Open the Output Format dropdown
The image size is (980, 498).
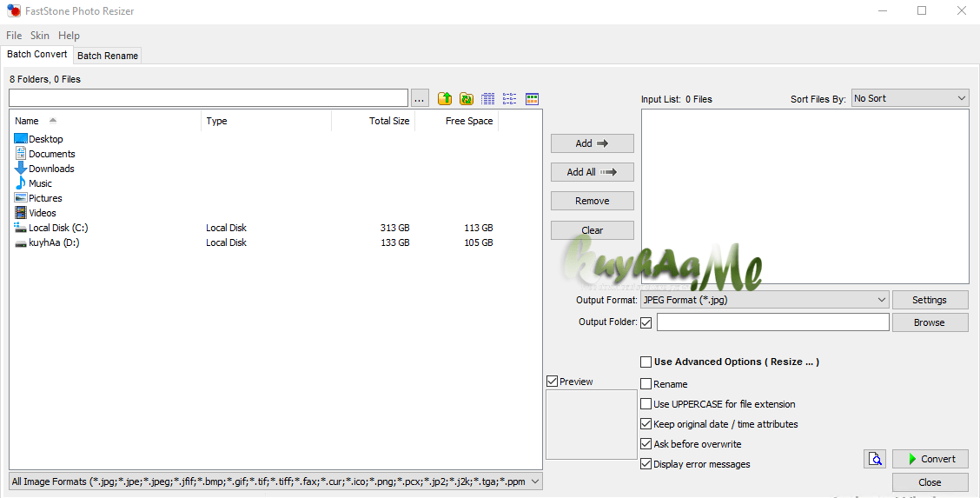coord(765,300)
